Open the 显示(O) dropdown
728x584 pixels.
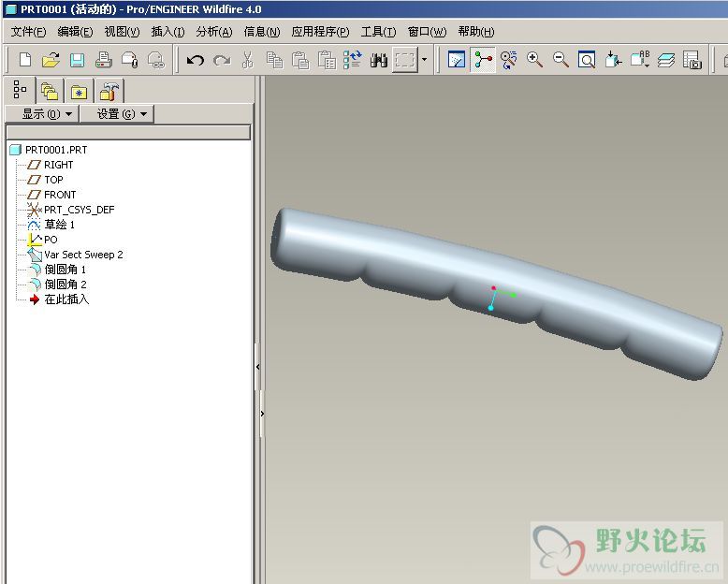[42, 114]
